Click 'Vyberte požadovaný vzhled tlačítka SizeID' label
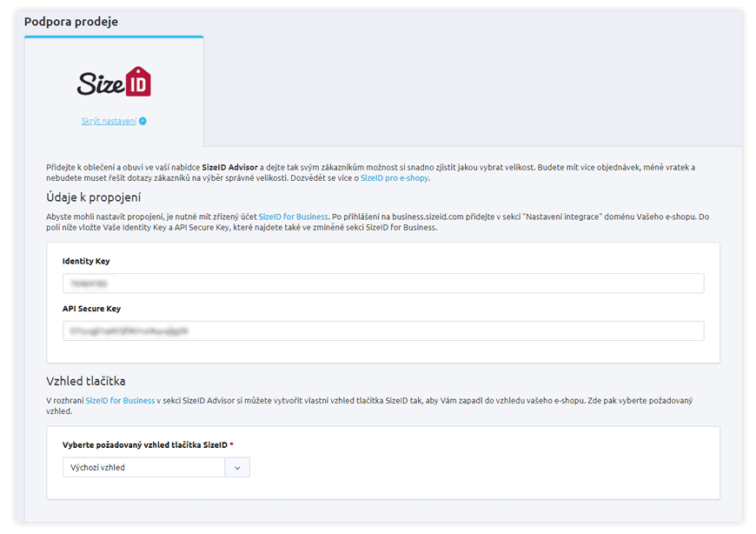The width and height of the screenshot is (756, 534). coord(144,444)
